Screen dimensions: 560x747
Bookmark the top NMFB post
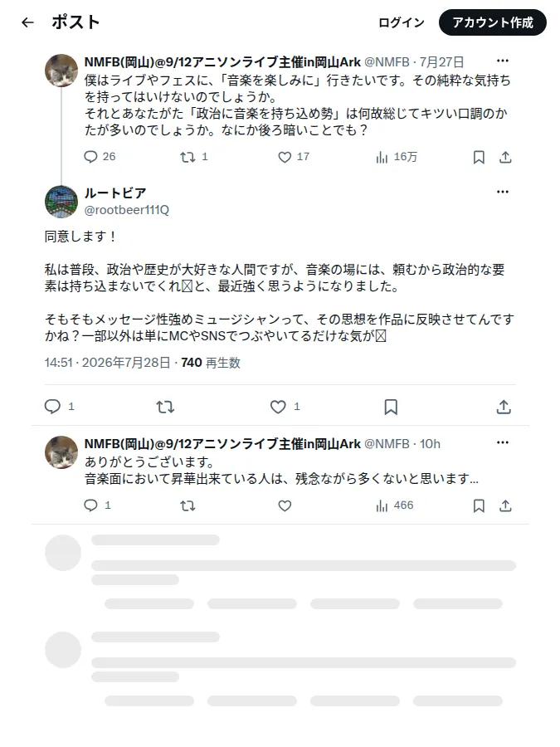[479, 157]
